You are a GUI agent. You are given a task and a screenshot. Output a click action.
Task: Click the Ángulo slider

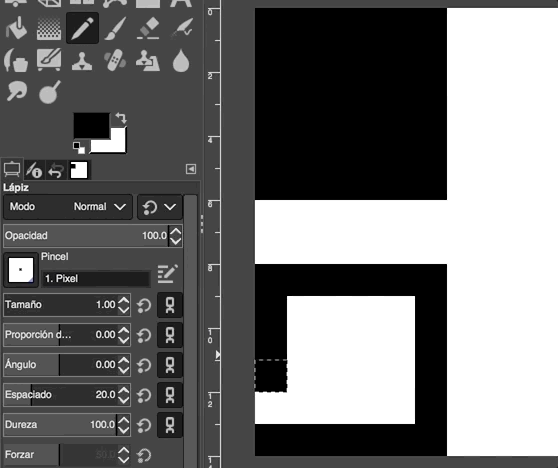coord(60,365)
